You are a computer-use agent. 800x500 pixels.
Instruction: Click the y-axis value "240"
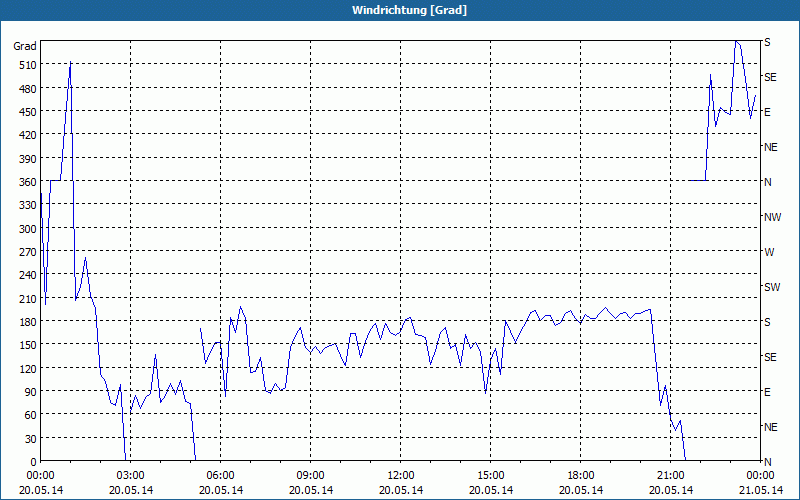pyautogui.click(x=28, y=276)
